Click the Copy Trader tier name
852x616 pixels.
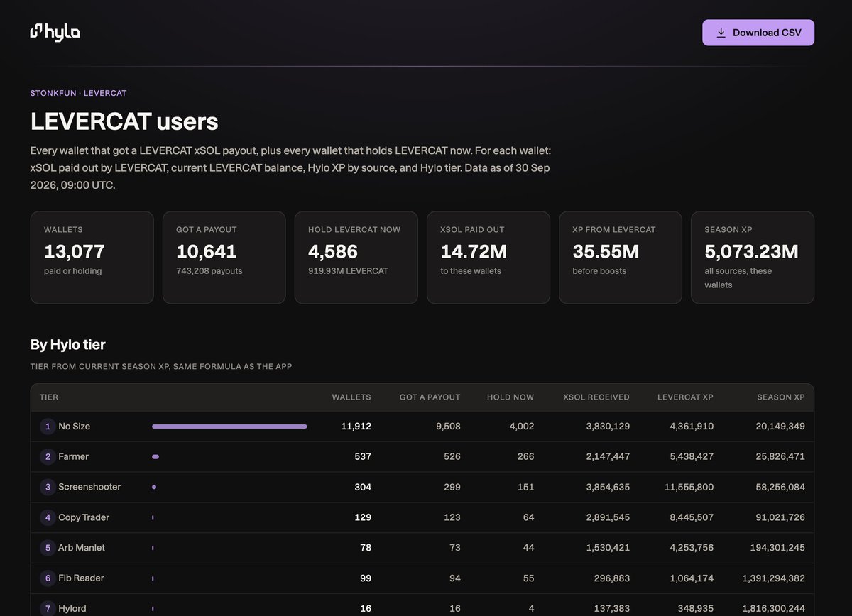point(84,517)
